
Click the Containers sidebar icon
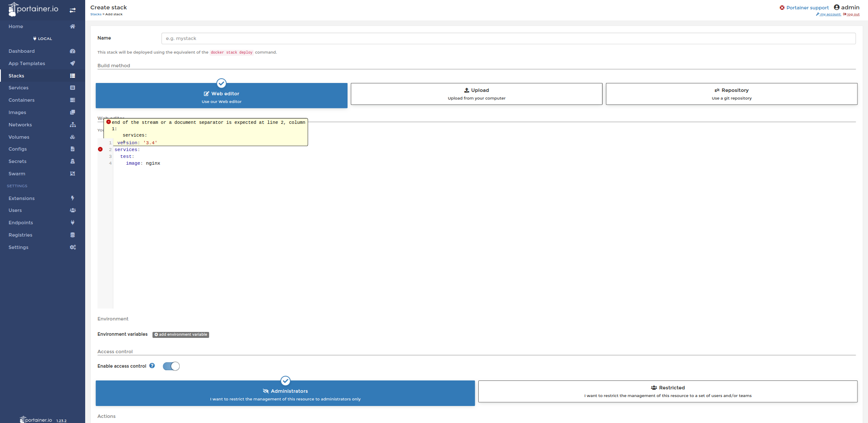click(72, 100)
